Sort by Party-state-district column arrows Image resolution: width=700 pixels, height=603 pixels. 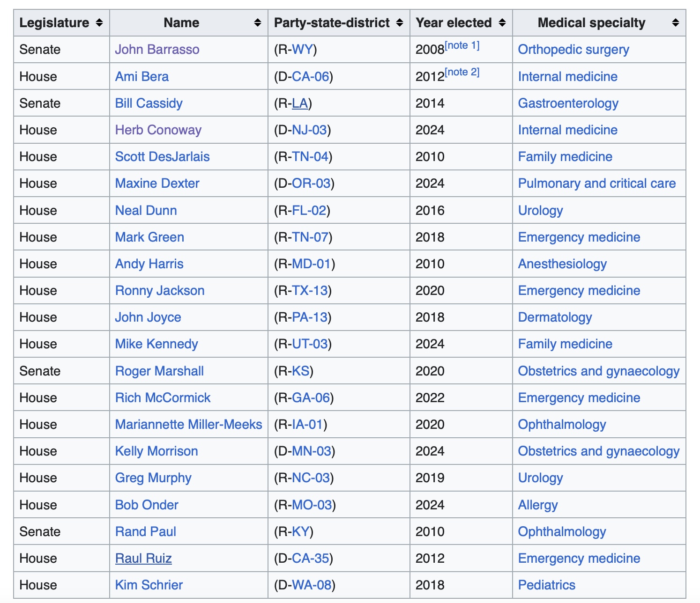(399, 23)
